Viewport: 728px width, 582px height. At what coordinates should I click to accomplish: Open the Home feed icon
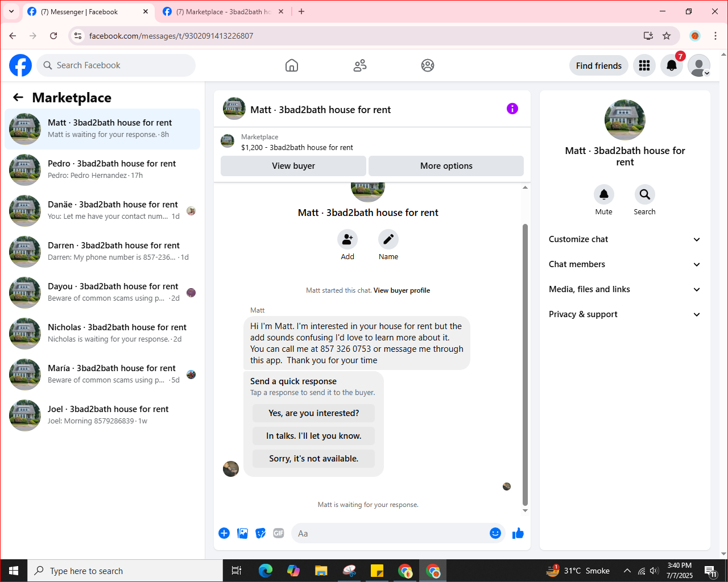click(x=292, y=65)
